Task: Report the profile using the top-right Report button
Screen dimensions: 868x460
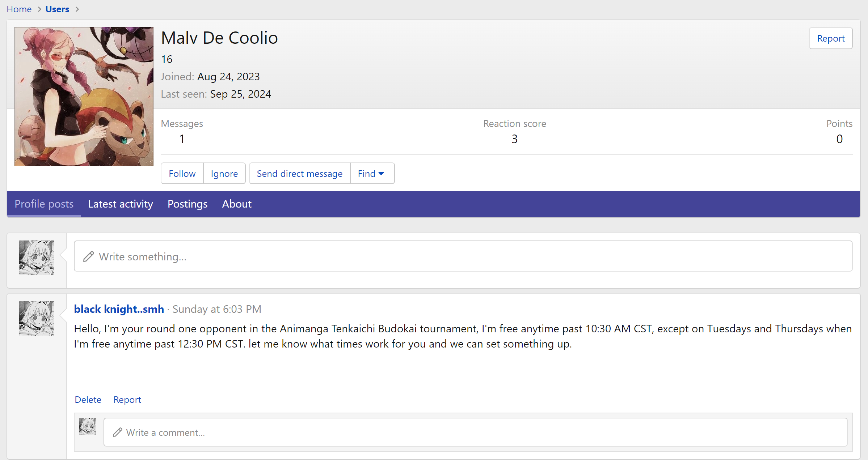Action: click(830, 38)
